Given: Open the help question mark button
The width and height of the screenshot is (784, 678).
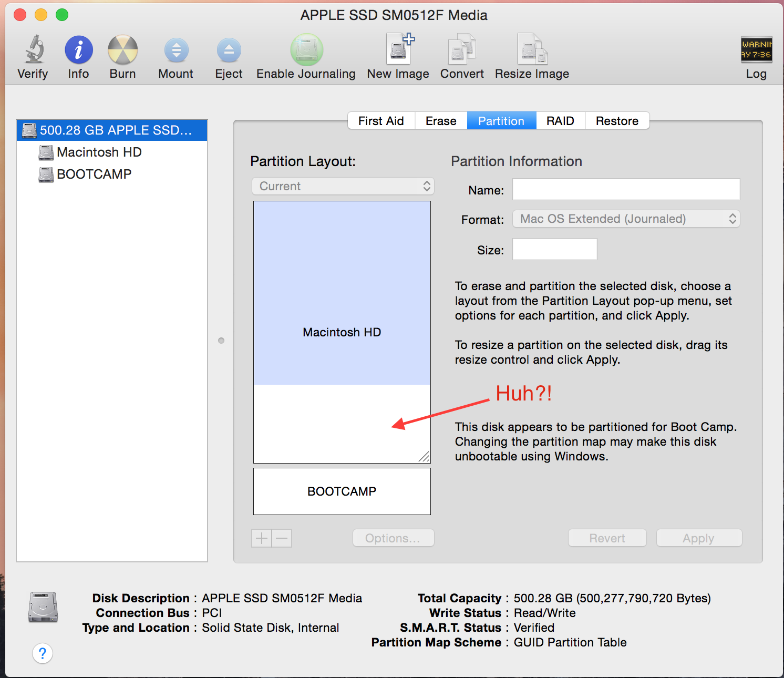Looking at the screenshot, I should tap(43, 653).
